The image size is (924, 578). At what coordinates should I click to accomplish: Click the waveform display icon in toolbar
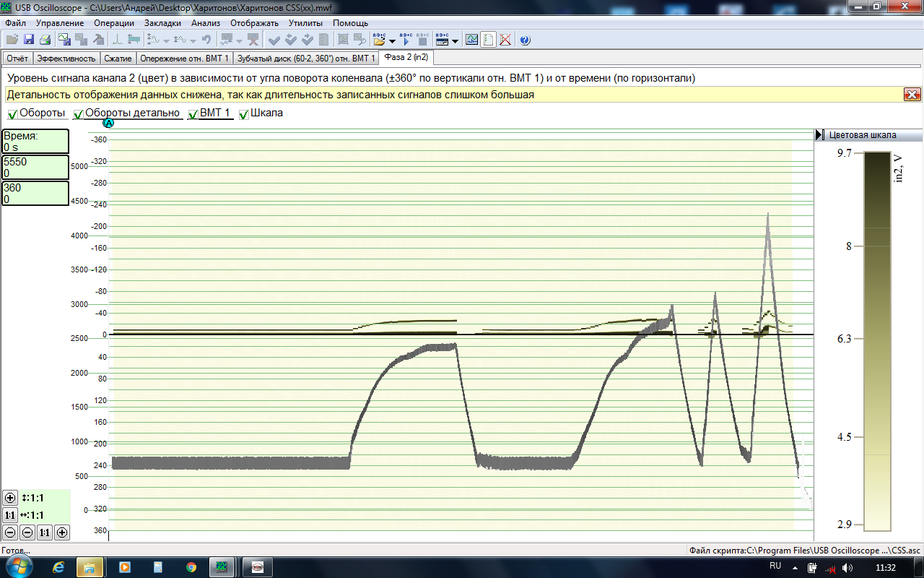pyautogui.click(x=471, y=40)
